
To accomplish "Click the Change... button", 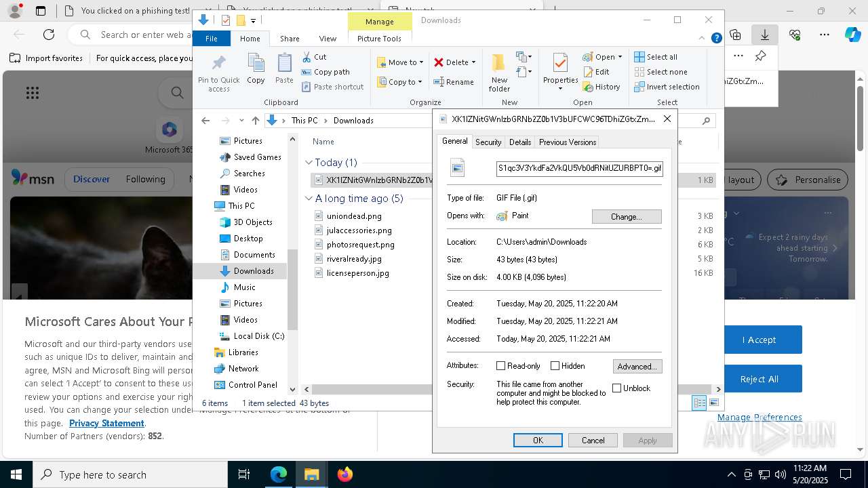I will [x=627, y=217].
